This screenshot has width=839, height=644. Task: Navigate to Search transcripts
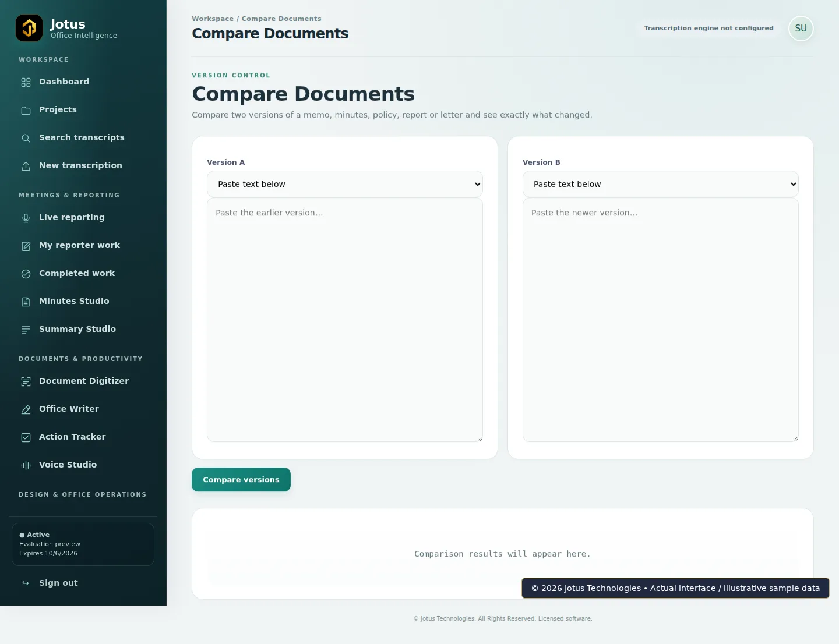click(83, 137)
